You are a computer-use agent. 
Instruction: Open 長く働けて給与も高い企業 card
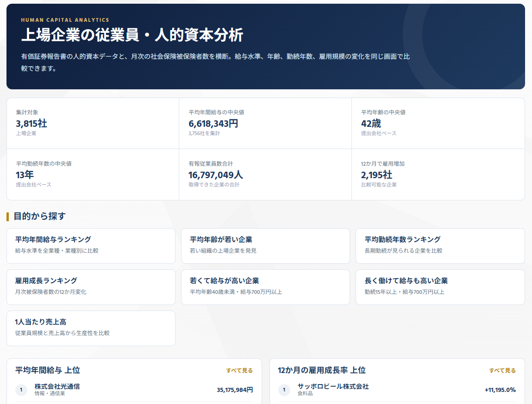[440, 287]
